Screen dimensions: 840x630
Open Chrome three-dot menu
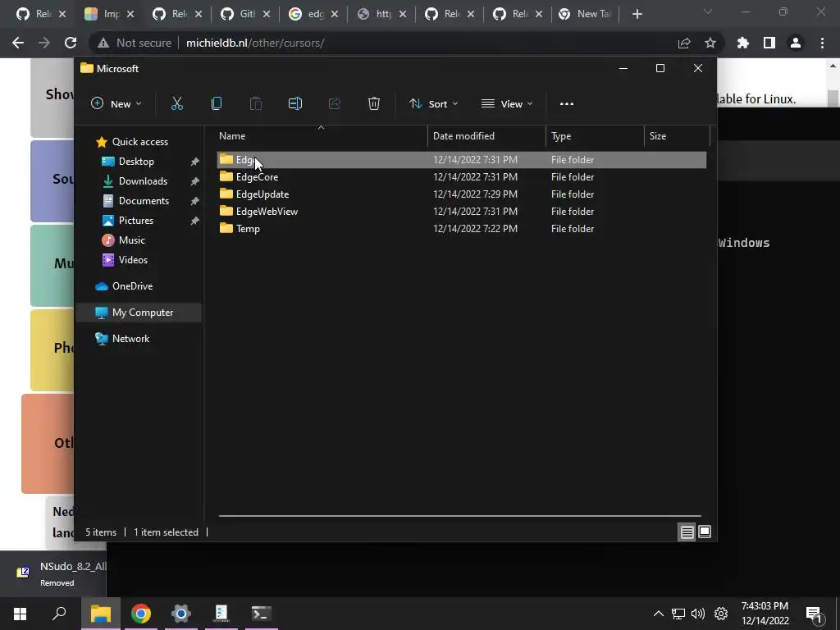(822, 43)
